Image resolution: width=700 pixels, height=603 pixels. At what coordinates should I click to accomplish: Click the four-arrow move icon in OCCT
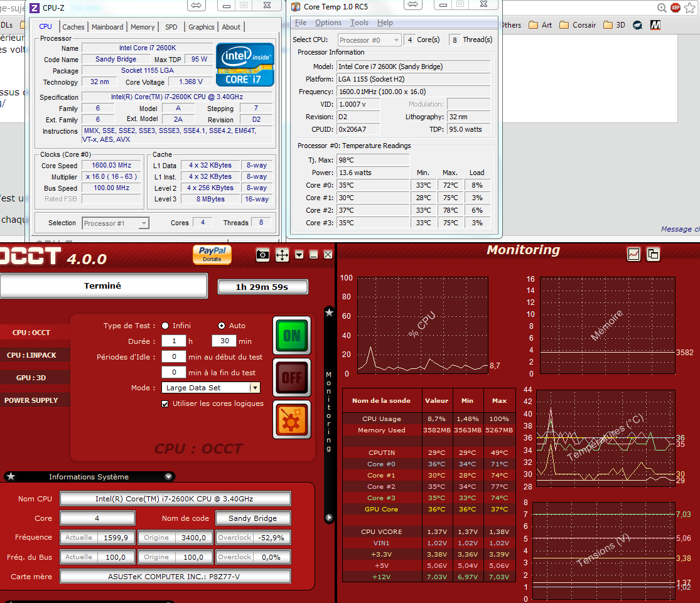coord(282,255)
